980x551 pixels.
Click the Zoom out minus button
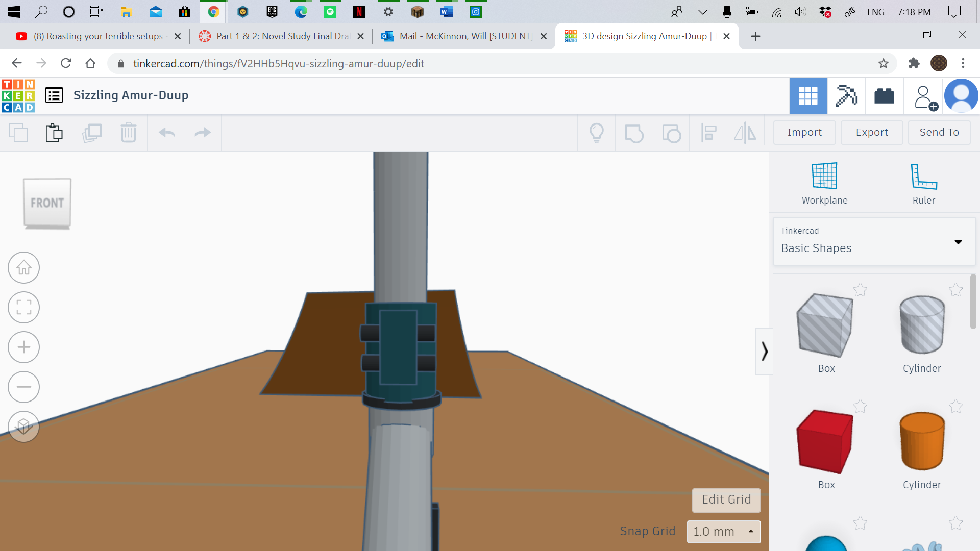pos(23,387)
